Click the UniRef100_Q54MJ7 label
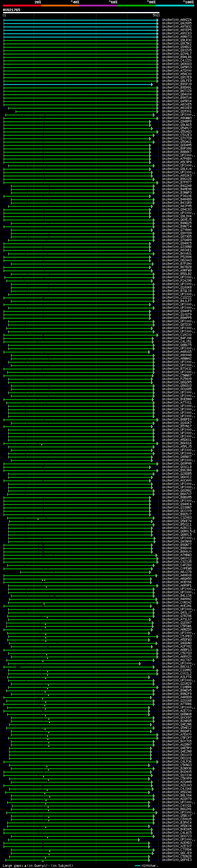The width and height of the screenshot is (197, 868). (x=177, y=128)
